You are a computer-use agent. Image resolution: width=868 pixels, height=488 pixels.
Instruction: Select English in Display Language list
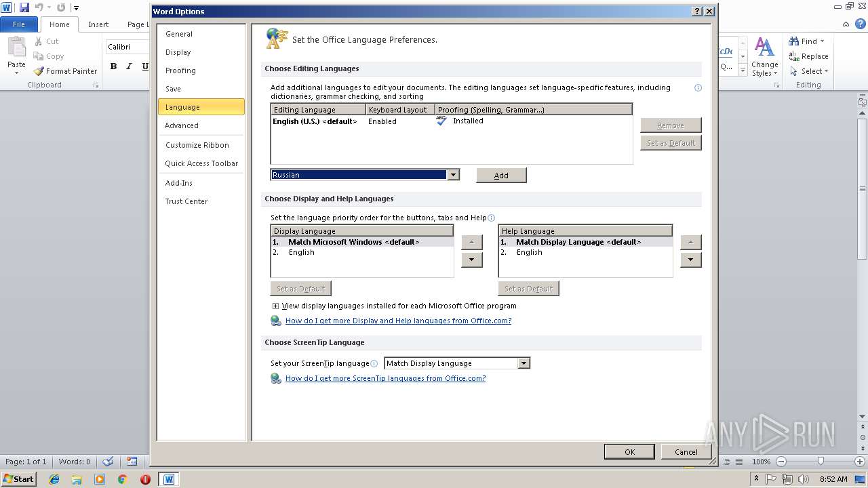point(362,252)
